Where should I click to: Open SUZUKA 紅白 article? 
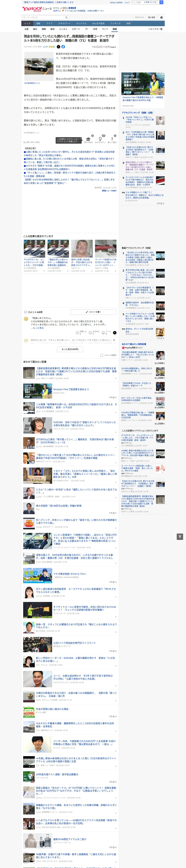click(x=85, y=424)
